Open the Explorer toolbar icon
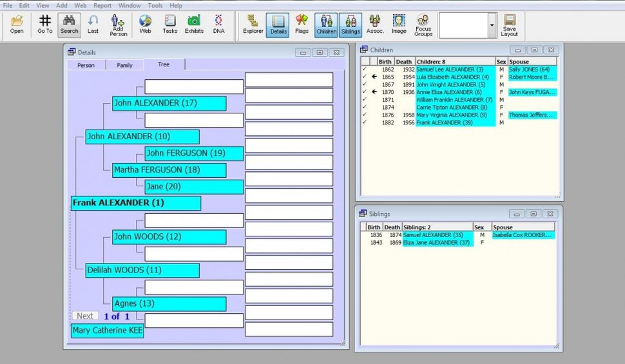625x364 pixels. [253, 24]
